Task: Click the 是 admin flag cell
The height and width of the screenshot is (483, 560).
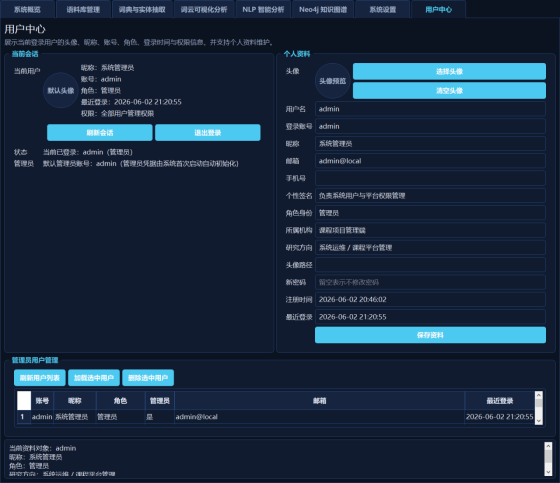Action: click(x=160, y=417)
